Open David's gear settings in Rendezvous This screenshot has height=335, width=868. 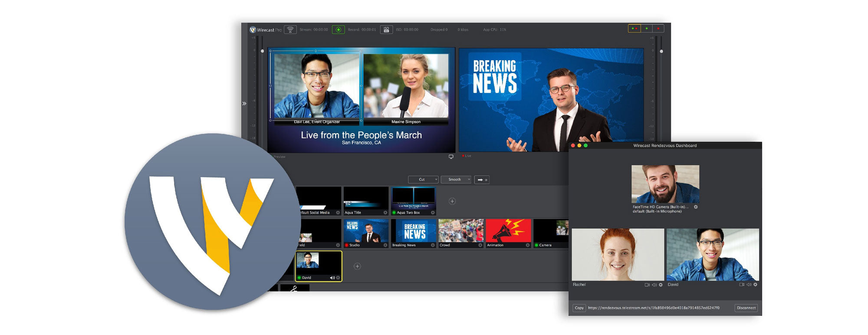[x=756, y=285]
